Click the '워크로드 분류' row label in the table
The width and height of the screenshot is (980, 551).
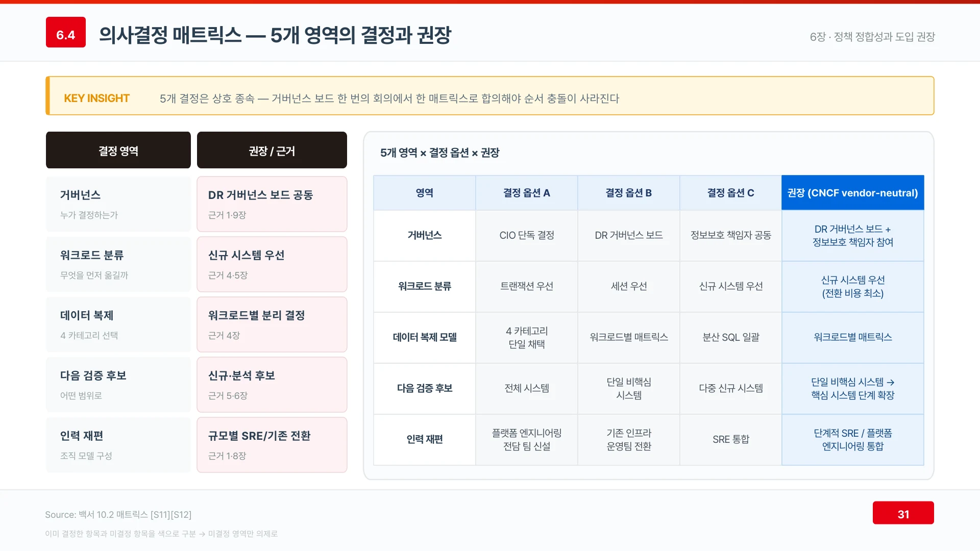pyautogui.click(x=425, y=287)
